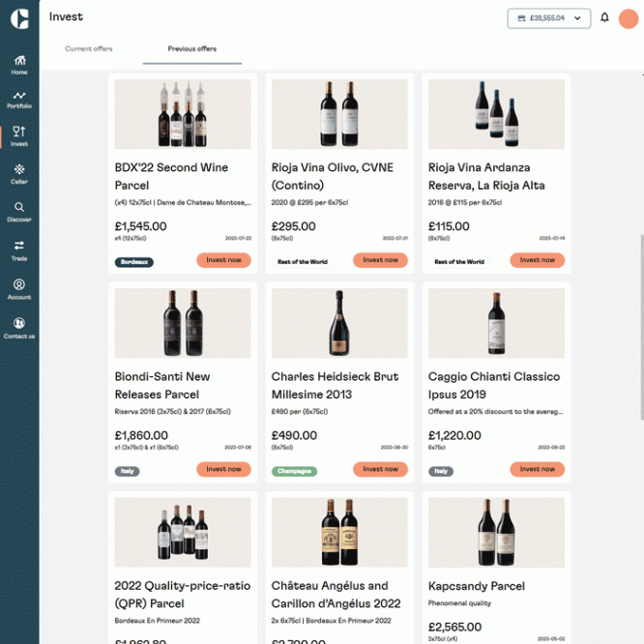Open the Discover search section
The image size is (644, 644).
[19, 212]
